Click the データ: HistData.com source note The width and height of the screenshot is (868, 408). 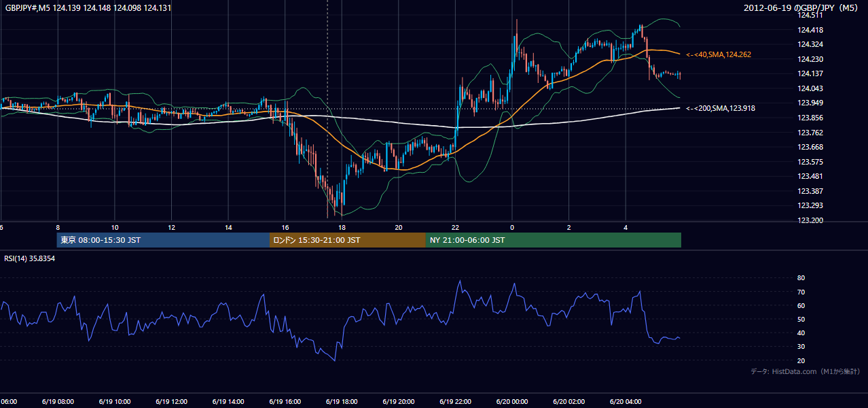806,371
